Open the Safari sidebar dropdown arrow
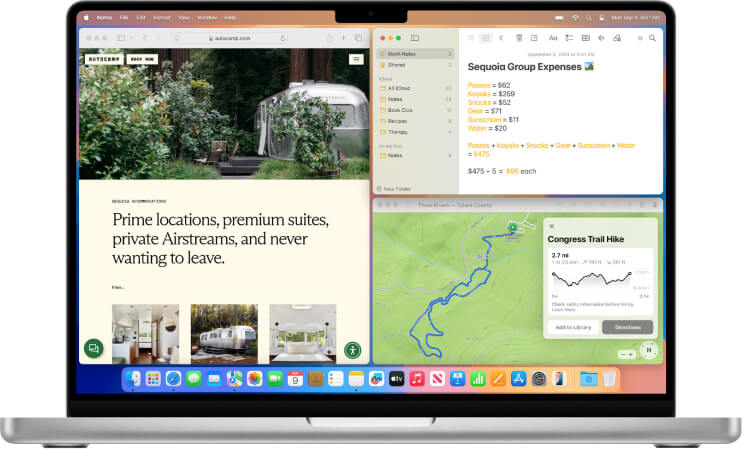Screen dimensions: 742x449 click(131, 38)
